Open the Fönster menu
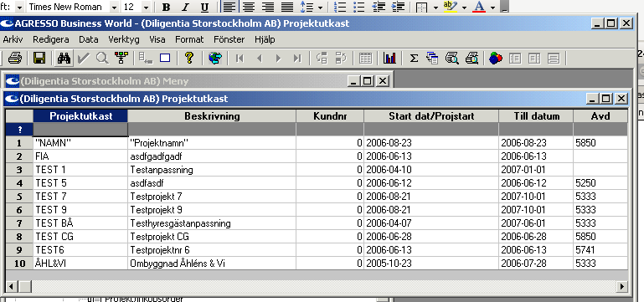 [229, 40]
